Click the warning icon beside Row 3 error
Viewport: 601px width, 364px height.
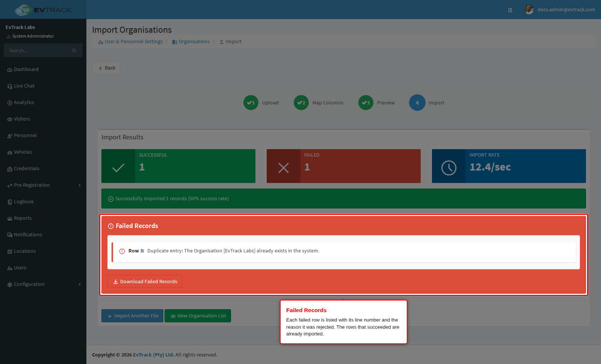point(122,251)
